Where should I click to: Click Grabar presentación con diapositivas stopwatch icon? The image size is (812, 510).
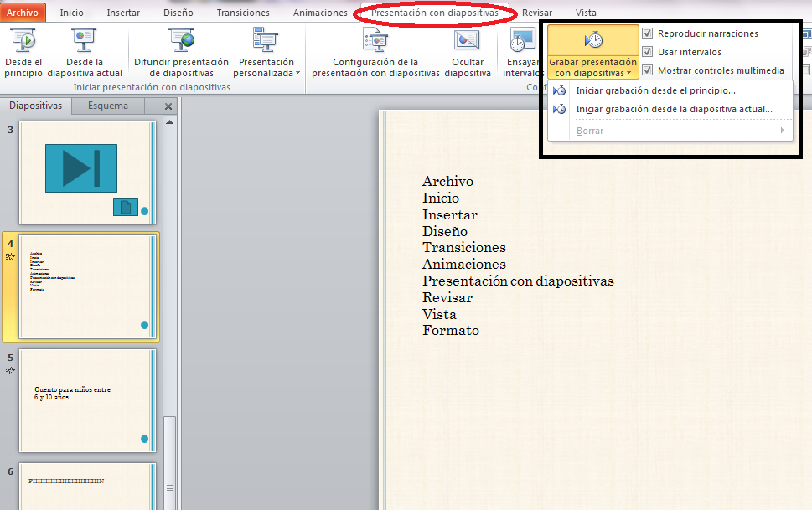pos(593,40)
